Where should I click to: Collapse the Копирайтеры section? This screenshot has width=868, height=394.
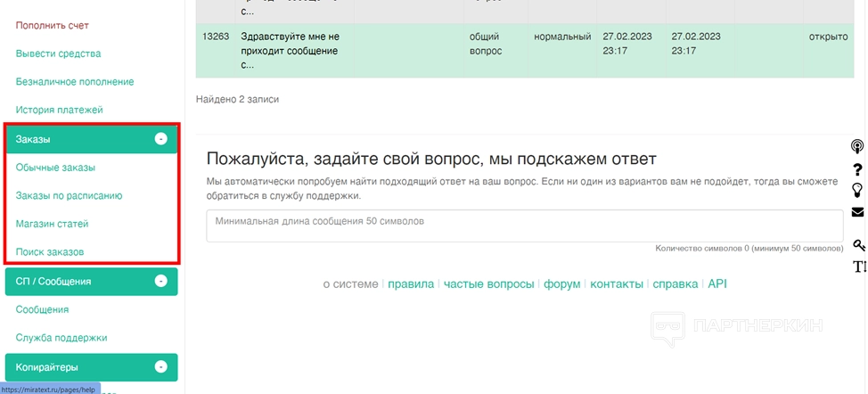(160, 367)
